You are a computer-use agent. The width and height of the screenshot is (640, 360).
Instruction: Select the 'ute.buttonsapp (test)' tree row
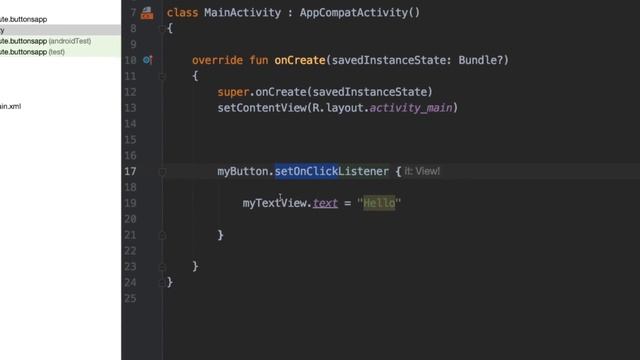coord(60,52)
